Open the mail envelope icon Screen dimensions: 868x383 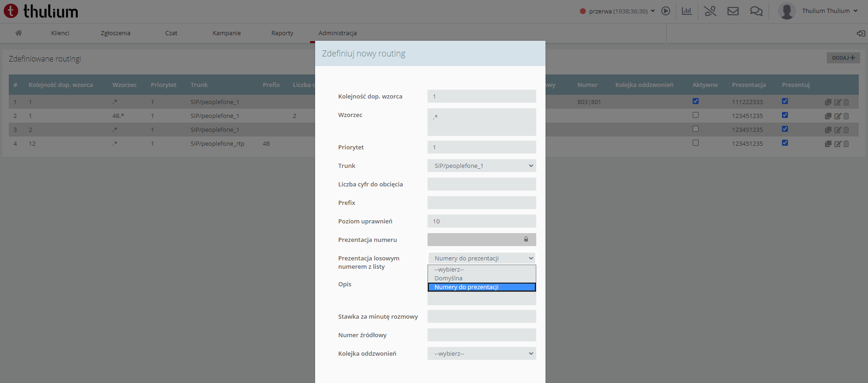tap(733, 11)
